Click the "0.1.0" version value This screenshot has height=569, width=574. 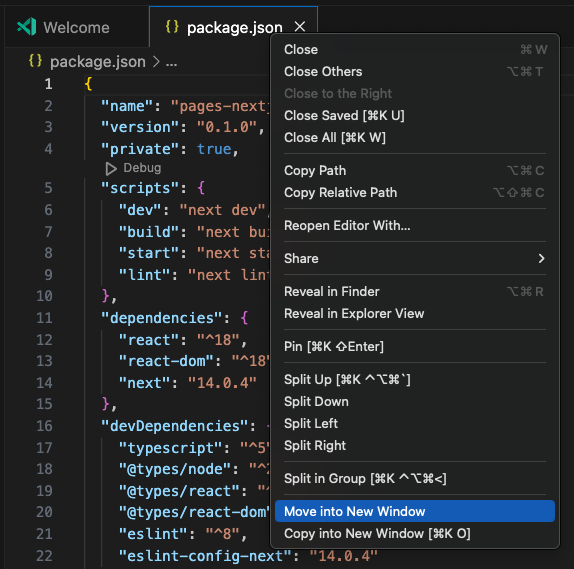click(227, 127)
